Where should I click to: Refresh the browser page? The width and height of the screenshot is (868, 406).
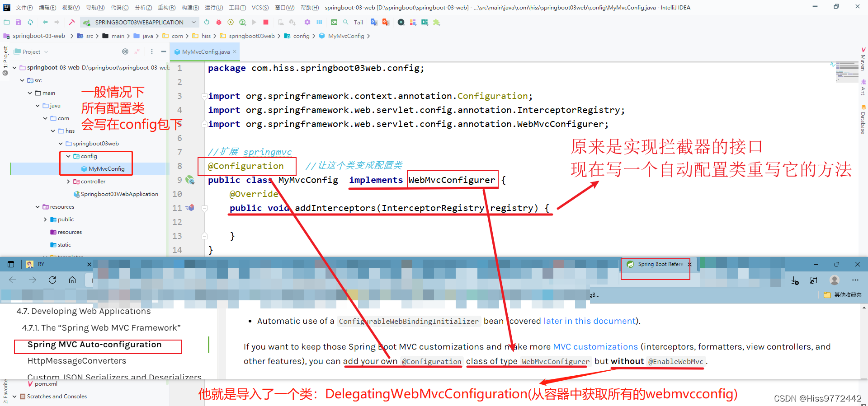click(x=52, y=280)
